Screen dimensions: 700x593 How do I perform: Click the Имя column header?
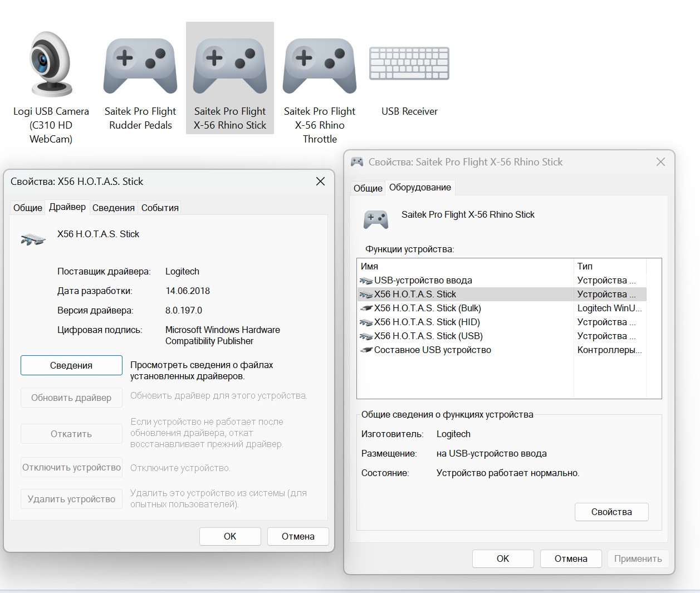pos(465,266)
